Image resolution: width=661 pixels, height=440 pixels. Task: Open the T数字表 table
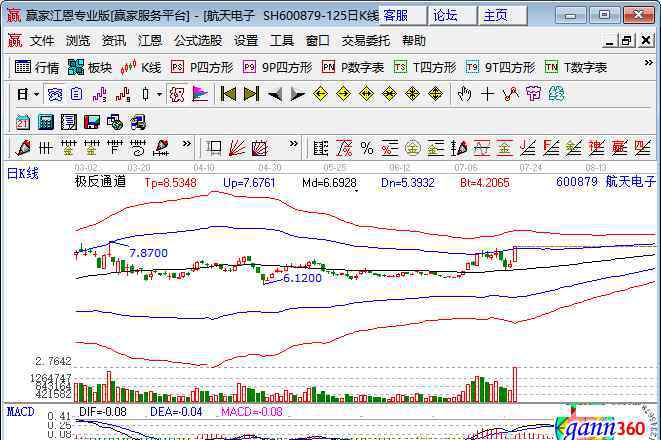pyautogui.click(x=575, y=67)
